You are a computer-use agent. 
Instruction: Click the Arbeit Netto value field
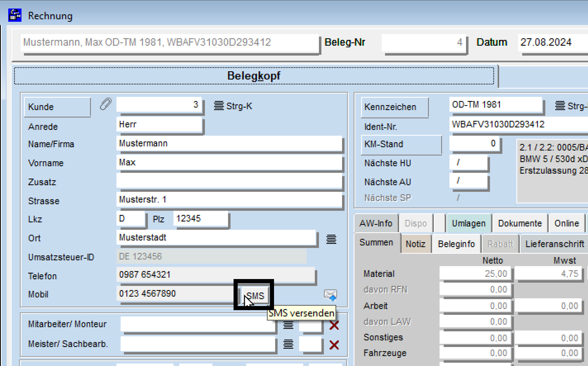[x=475, y=306]
